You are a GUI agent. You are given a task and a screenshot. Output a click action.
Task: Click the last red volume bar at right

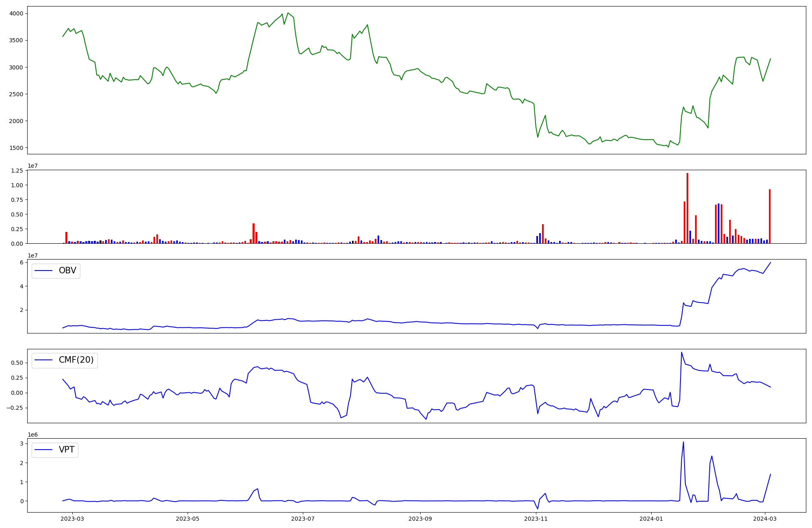(769, 216)
